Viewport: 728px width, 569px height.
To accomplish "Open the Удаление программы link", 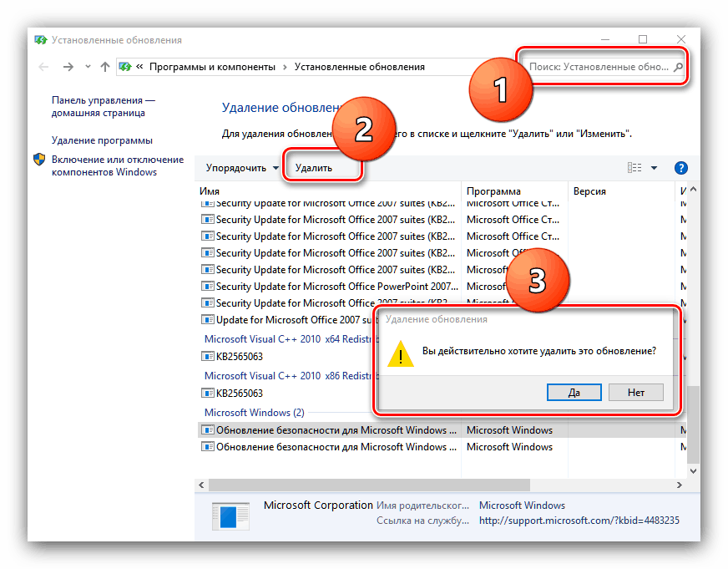I will click(x=102, y=140).
